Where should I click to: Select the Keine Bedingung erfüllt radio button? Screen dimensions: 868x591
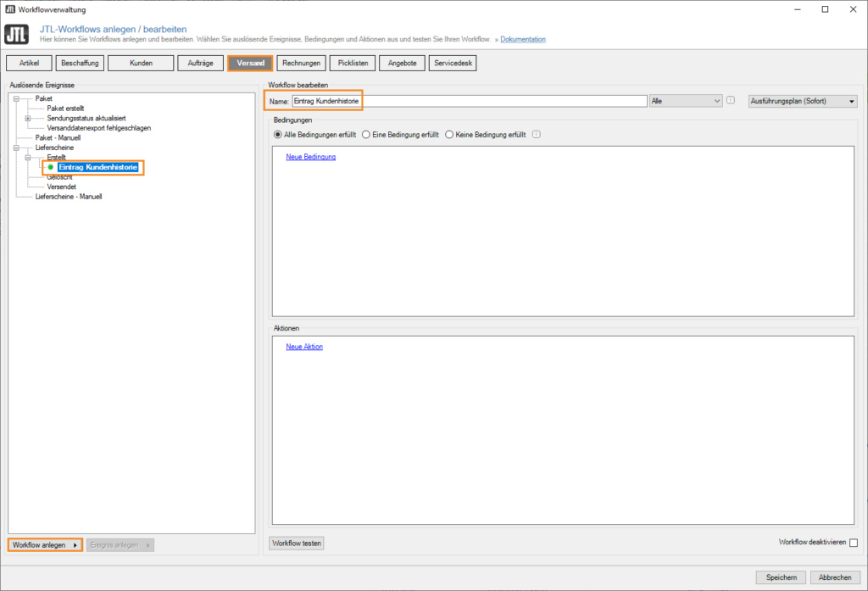(449, 134)
